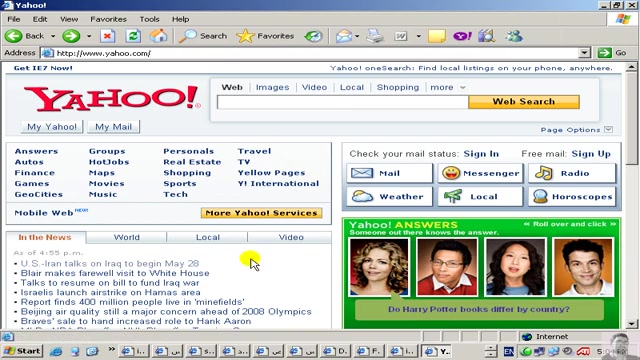Open the Help menu
This screenshot has width=640, height=360.
tap(180, 19)
